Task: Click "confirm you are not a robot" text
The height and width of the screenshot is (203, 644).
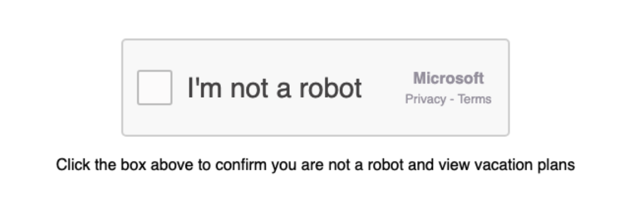Action: (310, 165)
